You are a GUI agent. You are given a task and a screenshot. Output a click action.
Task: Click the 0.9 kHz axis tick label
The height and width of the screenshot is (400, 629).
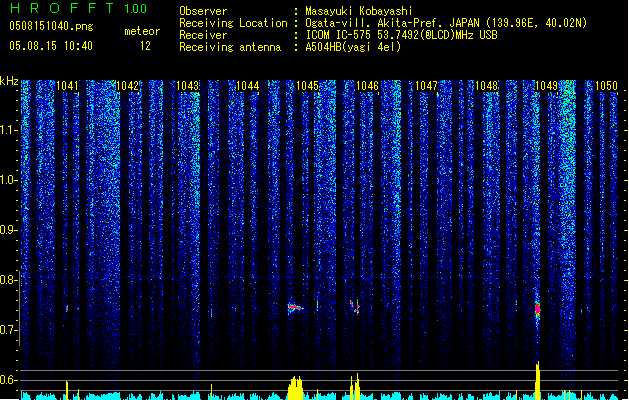coord(8,230)
